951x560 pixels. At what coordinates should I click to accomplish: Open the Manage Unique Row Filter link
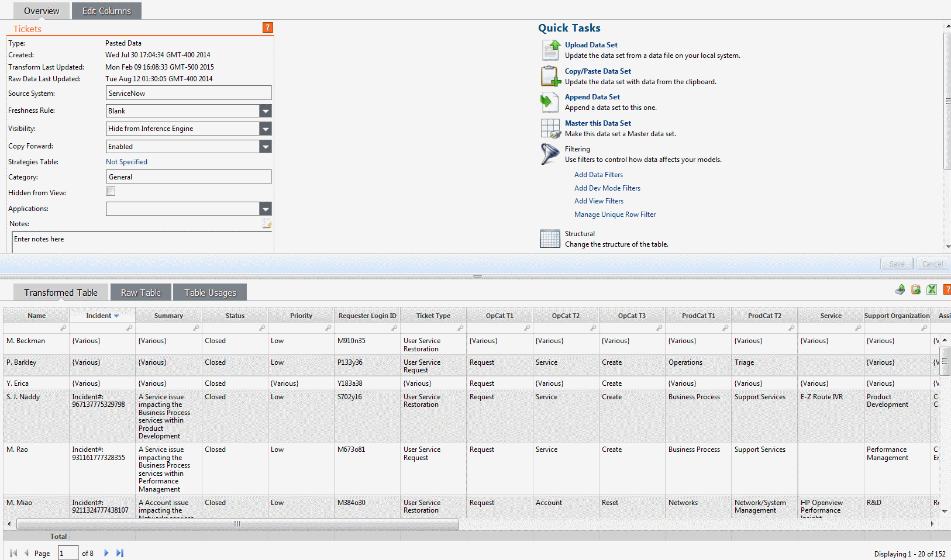615,215
